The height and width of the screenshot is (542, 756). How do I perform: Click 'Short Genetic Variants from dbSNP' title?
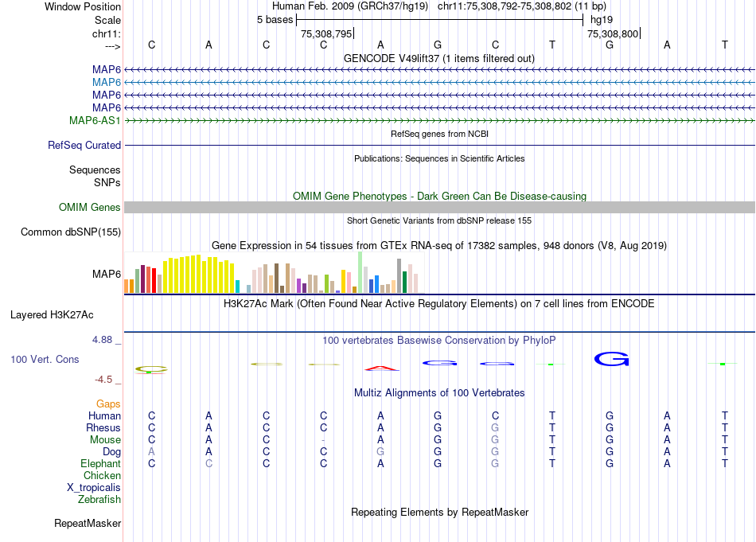coord(439,220)
